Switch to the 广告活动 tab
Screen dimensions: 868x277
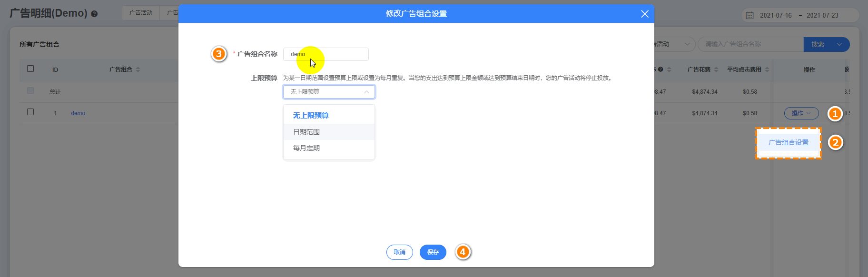tap(141, 13)
